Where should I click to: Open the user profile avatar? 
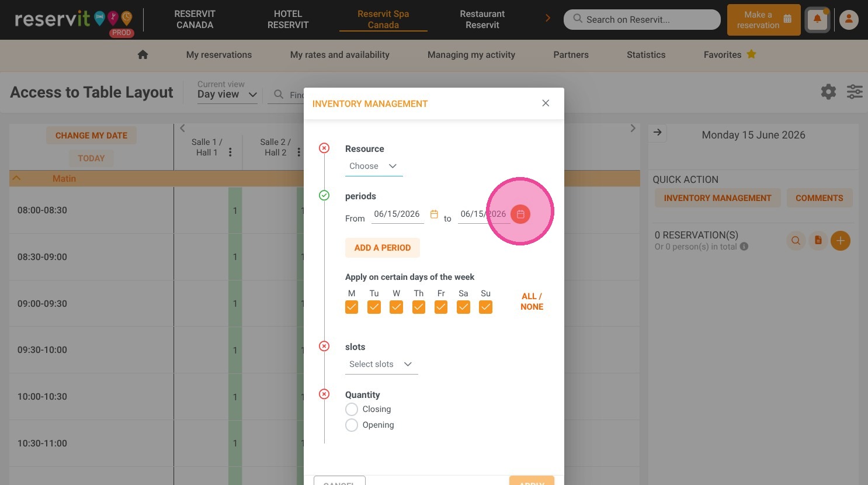[849, 20]
